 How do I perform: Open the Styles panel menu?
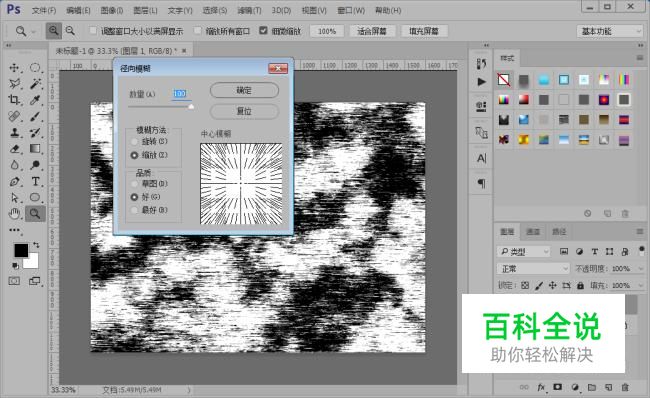click(640, 58)
